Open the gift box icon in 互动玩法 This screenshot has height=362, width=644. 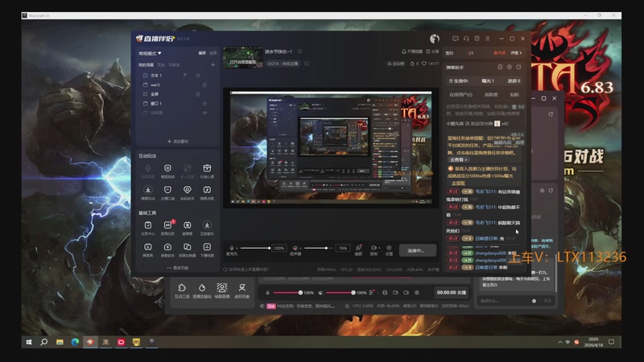(207, 168)
